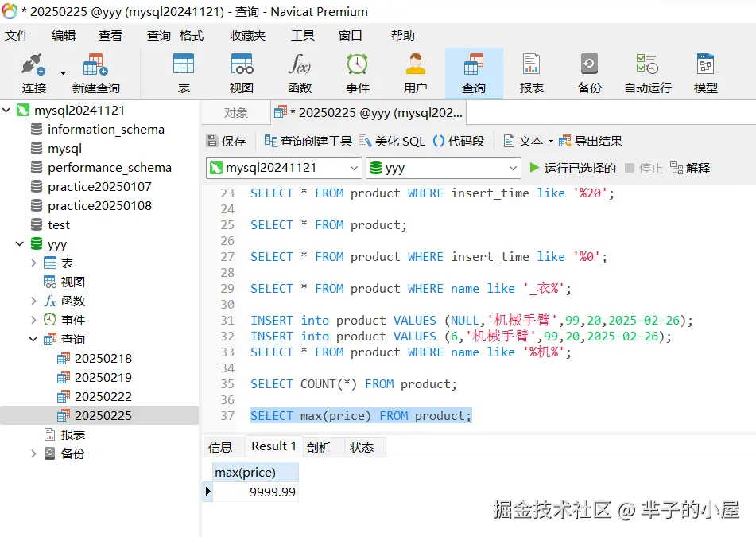Viewport: 756px width, 537px height.
Task: Open the Help (帮助) menu
Action: 402,35
